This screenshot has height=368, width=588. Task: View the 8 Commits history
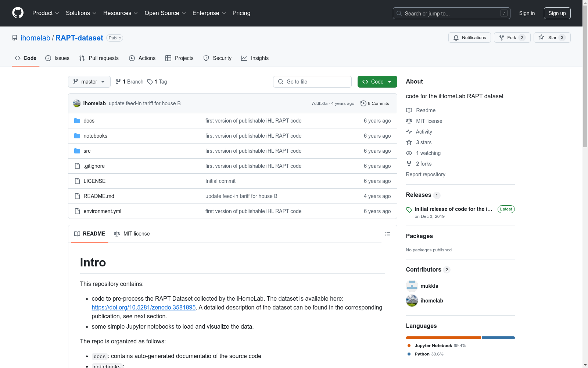[x=375, y=103]
